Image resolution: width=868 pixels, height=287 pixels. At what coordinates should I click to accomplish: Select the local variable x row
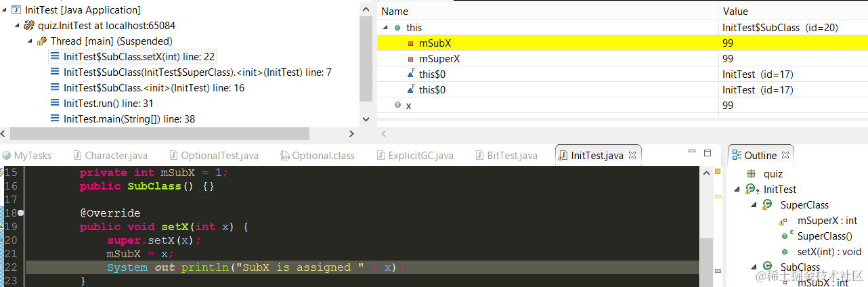(x=622, y=106)
